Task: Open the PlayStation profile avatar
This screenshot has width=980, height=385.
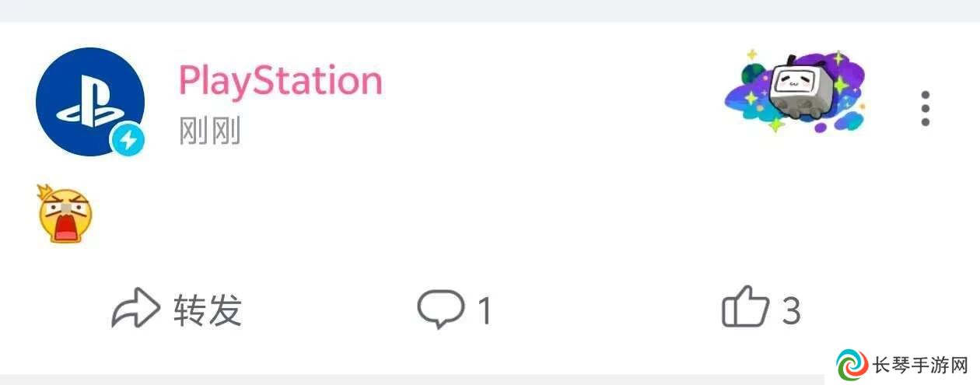Action: 90,101
